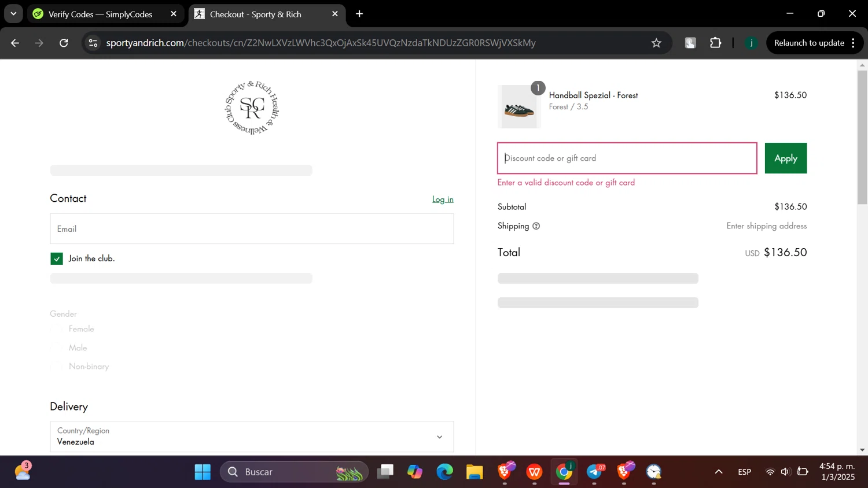
Task: Switch to Google Chrome taskbar icon
Action: tap(564, 472)
